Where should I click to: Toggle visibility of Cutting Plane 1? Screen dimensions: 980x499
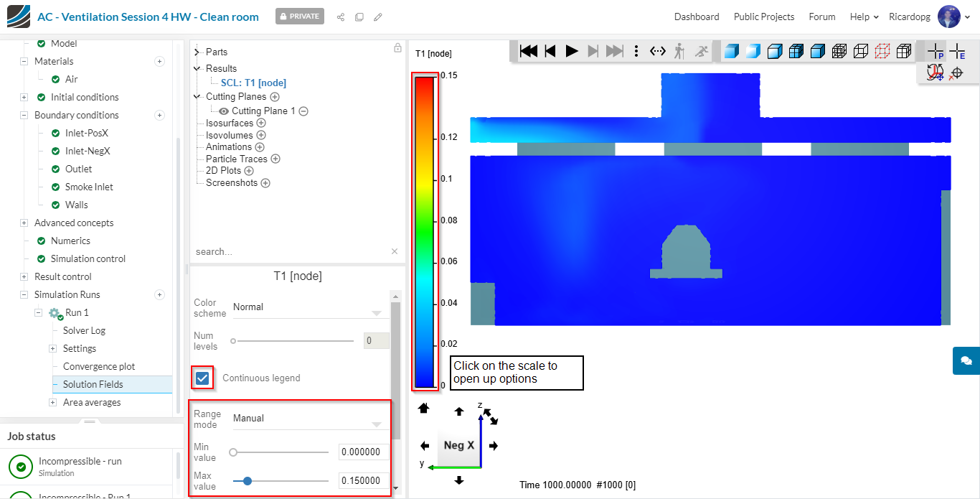pos(224,111)
